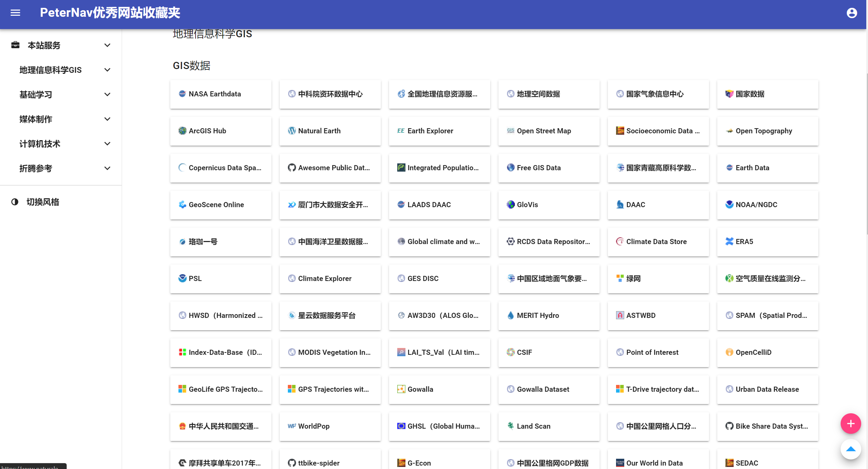Screen dimensions: 868x469
Task: Open the Gowalla Dataset card
Action: pos(549,389)
